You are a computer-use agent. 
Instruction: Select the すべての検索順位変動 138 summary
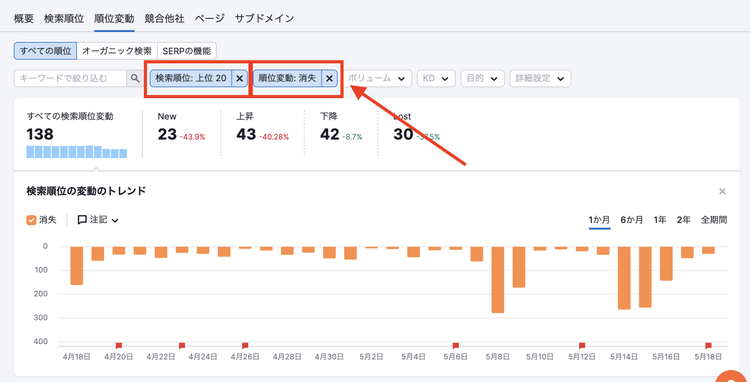[x=77, y=134]
